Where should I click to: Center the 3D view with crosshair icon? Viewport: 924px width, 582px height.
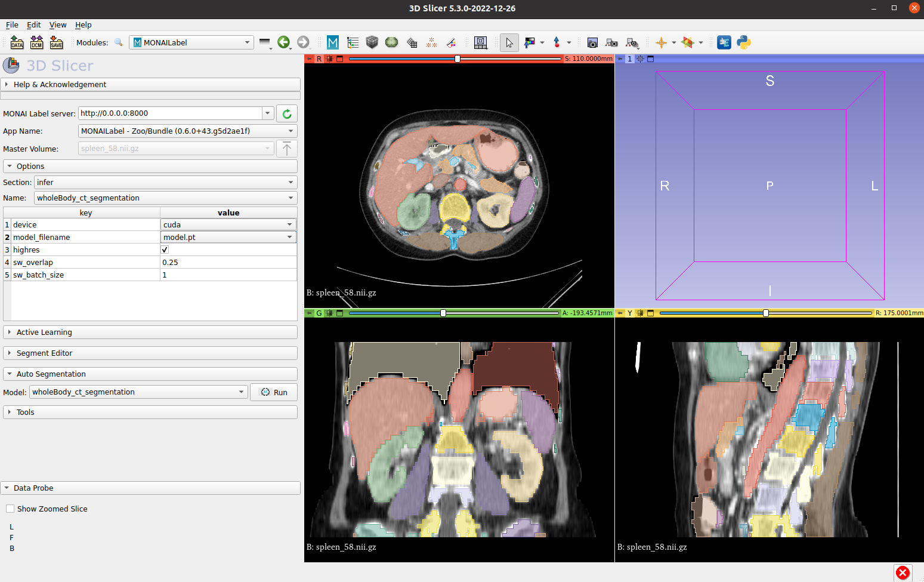click(x=640, y=59)
